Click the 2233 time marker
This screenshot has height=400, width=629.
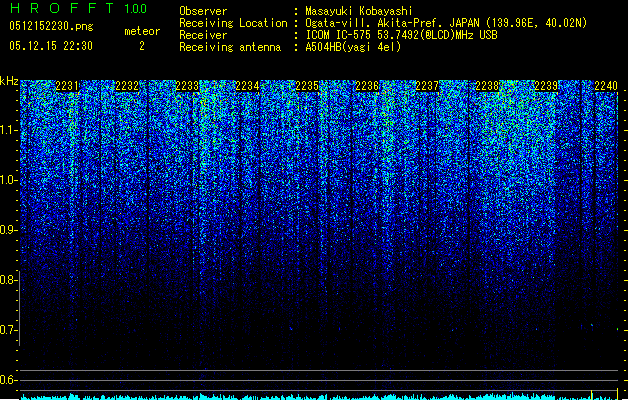[x=187, y=86]
